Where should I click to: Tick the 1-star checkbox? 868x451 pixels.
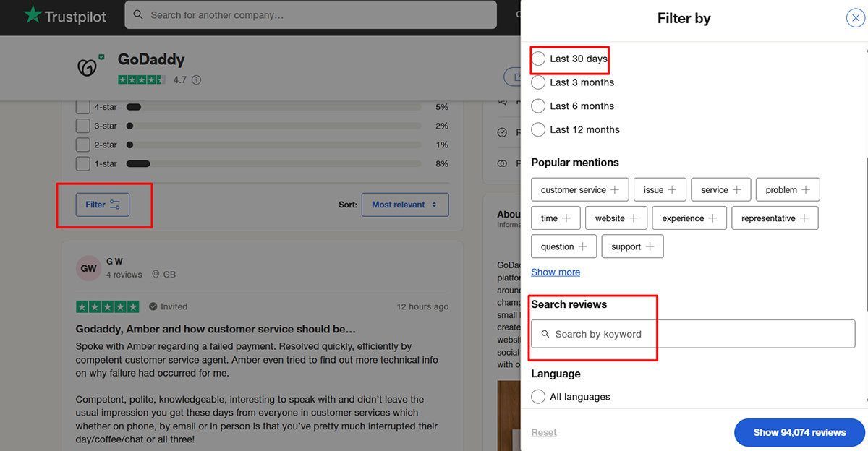coord(83,163)
